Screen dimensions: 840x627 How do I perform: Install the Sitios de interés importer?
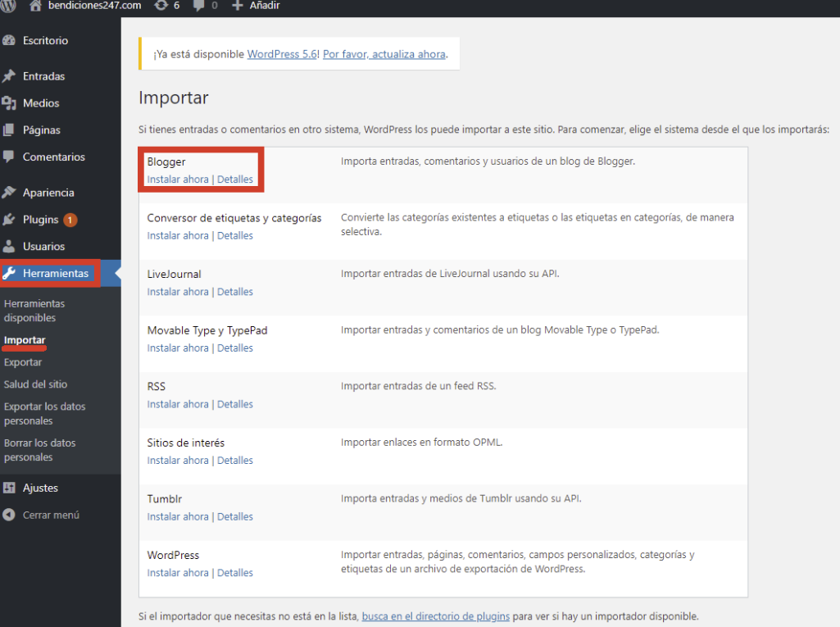(178, 461)
